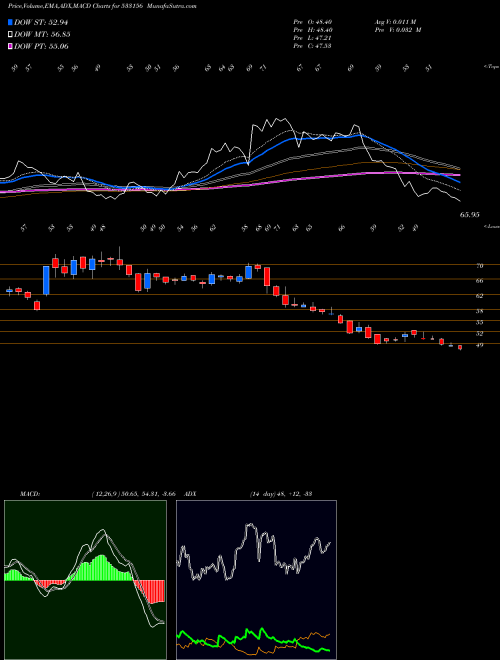Select the DOW ST: 52.94 label
This screenshot has width=500, height=660.
click(41, 22)
